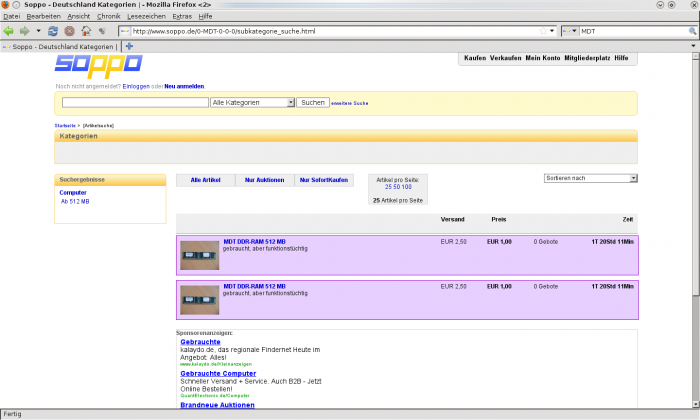Click the second listing's RAM thumbnail
The image size is (700, 420).
(x=200, y=300)
